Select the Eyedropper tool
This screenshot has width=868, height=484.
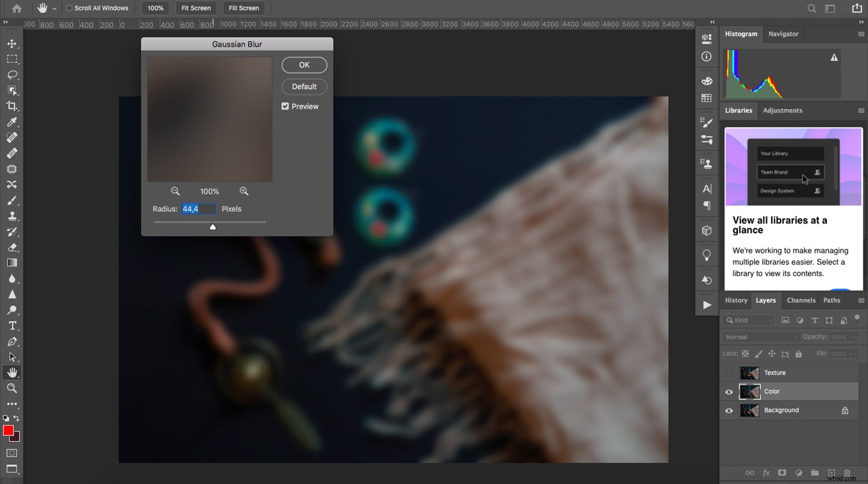(x=12, y=122)
